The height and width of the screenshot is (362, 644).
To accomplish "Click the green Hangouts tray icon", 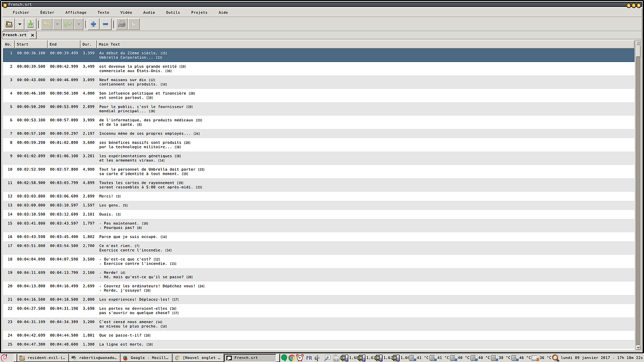I will click(284, 358).
